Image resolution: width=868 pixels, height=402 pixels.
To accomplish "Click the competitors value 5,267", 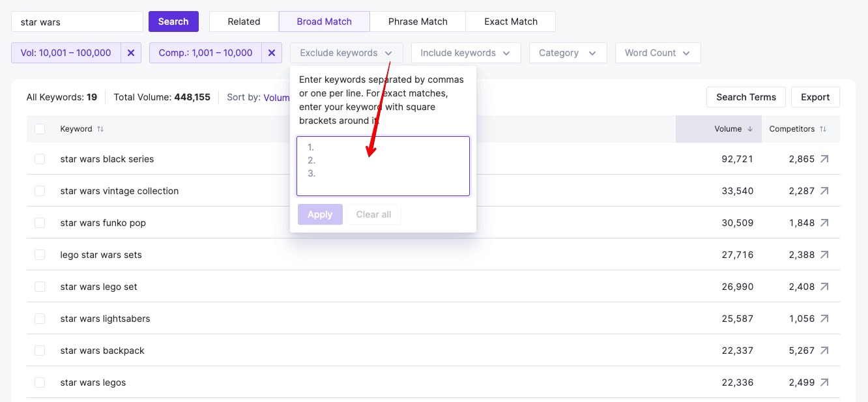I will (x=802, y=351).
